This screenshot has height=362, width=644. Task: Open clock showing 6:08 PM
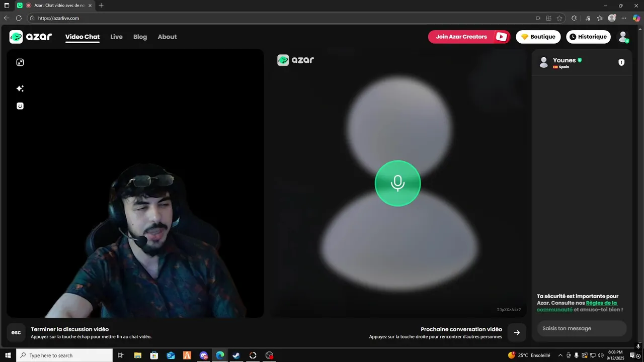[x=616, y=355]
